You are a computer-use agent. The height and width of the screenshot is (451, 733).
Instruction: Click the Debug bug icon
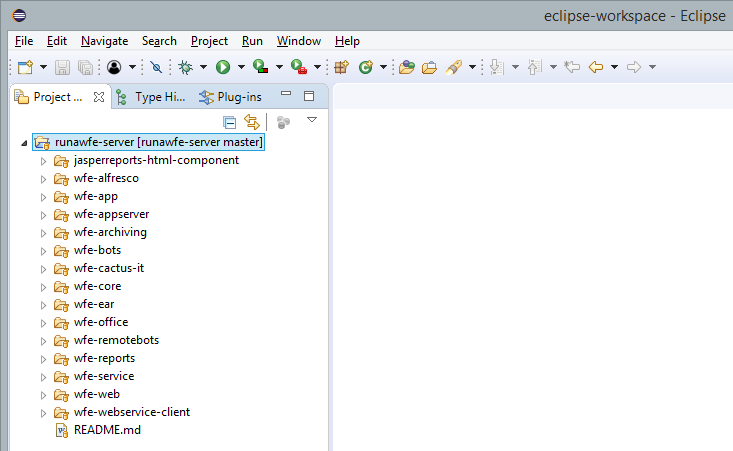(x=186, y=67)
